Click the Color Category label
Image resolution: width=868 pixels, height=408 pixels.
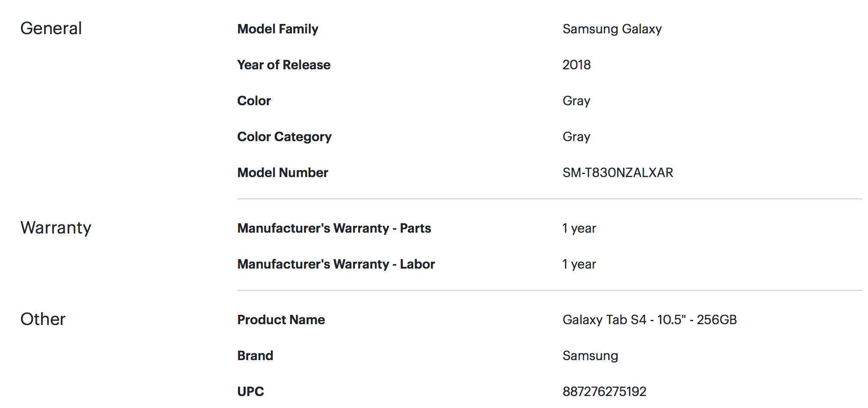[x=284, y=137]
